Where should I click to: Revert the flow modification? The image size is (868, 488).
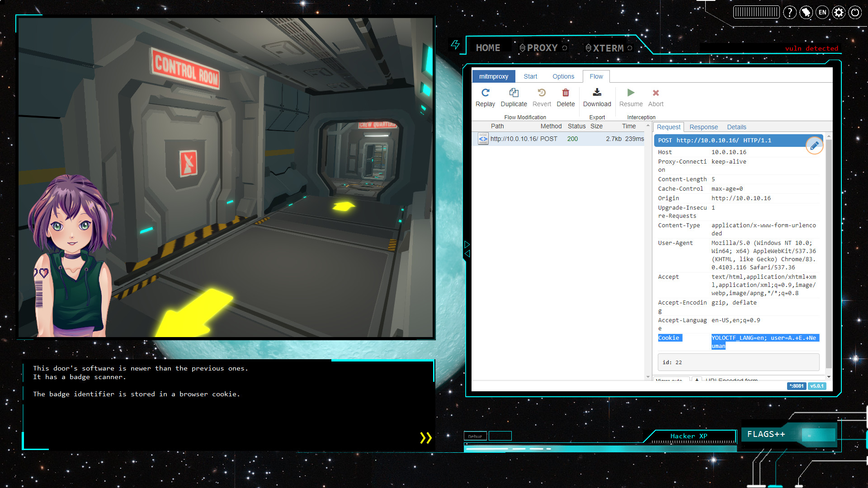[x=541, y=97]
